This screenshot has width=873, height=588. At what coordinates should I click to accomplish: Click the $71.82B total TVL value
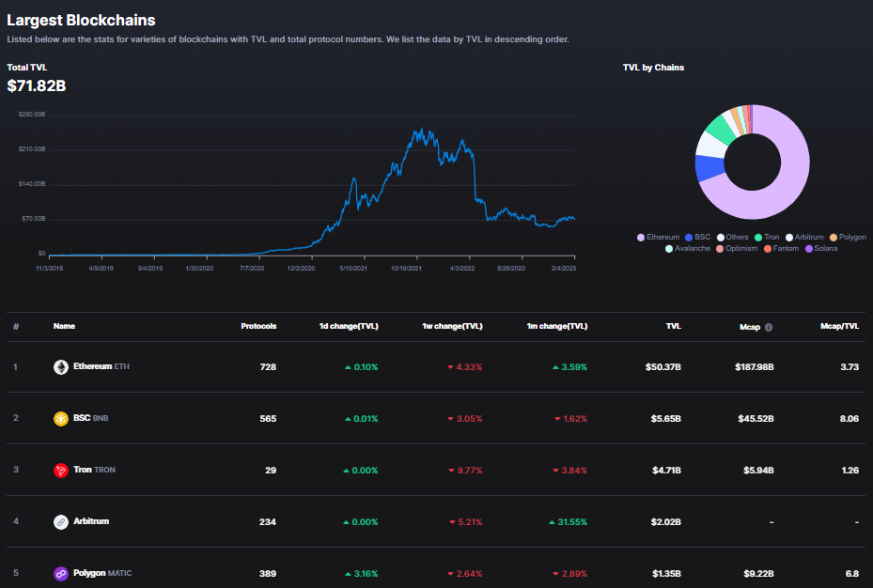pyautogui.click(x=37, y=86)
